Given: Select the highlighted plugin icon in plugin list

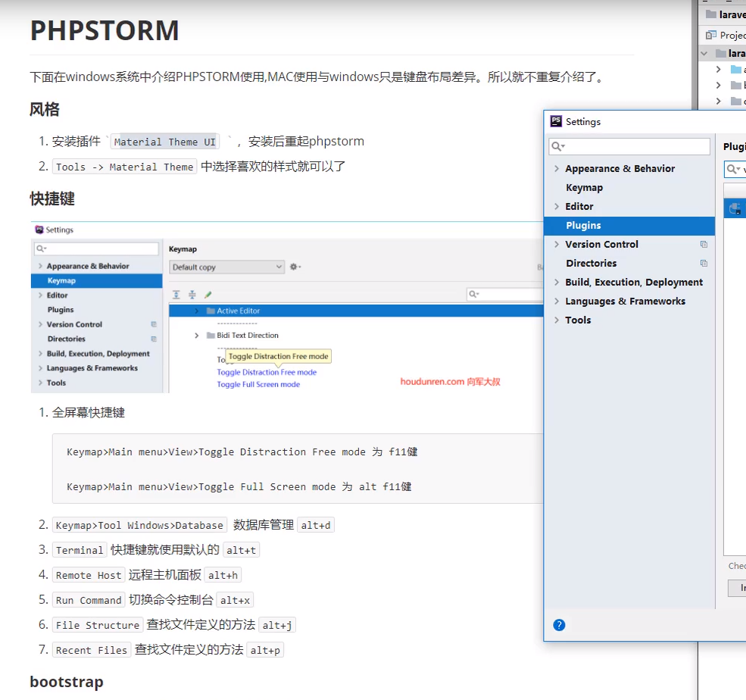Looking at the screenshot, I should point(735,208).
